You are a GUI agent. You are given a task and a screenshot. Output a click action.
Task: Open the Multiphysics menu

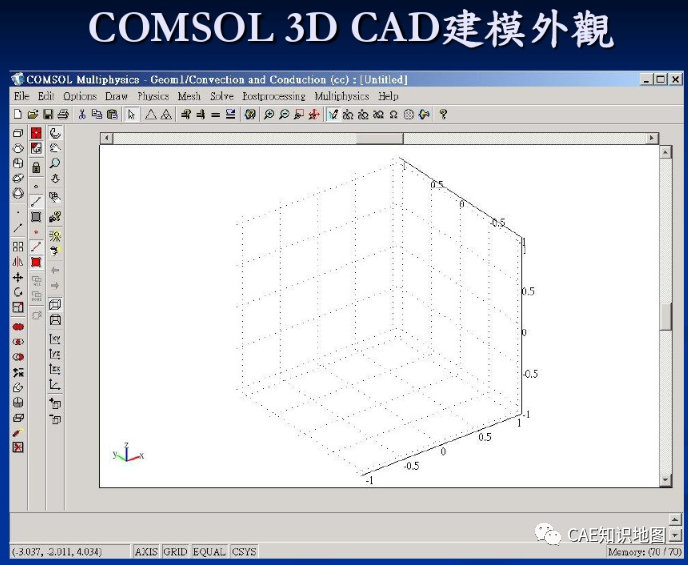[341, 96]
